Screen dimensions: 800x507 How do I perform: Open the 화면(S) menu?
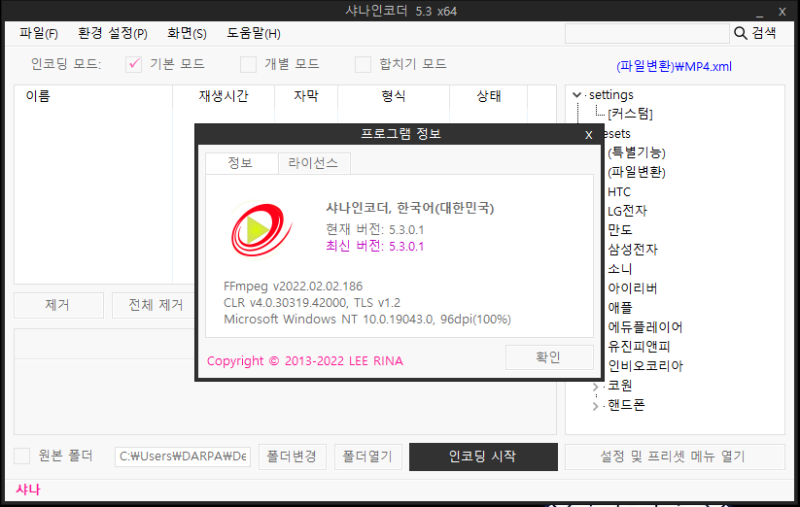[187, 34]
